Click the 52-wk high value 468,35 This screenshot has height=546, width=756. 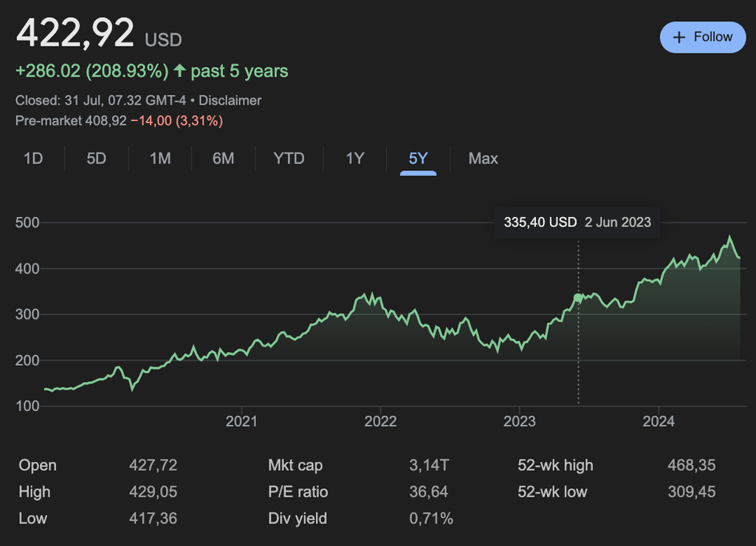pos(690,466)
